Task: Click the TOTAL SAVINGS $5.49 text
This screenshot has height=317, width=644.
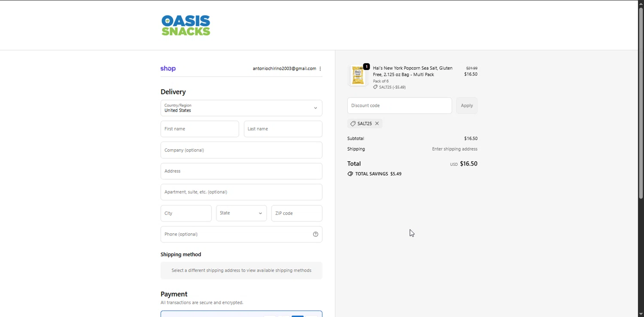Action: point(378,174)
